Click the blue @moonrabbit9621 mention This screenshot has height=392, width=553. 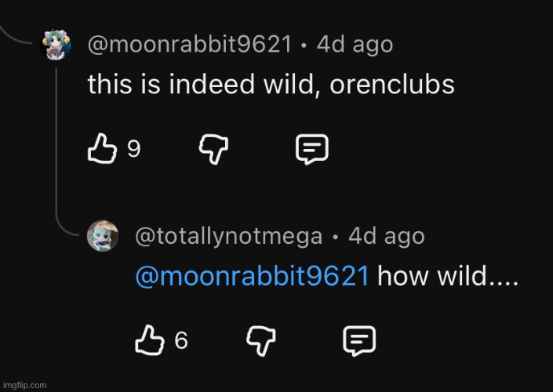(252, 276)
